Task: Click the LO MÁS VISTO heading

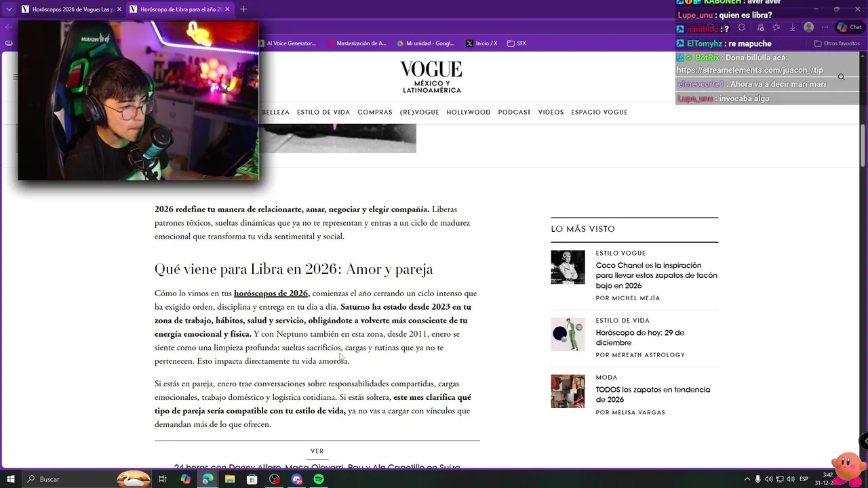Action: [583, 229]
